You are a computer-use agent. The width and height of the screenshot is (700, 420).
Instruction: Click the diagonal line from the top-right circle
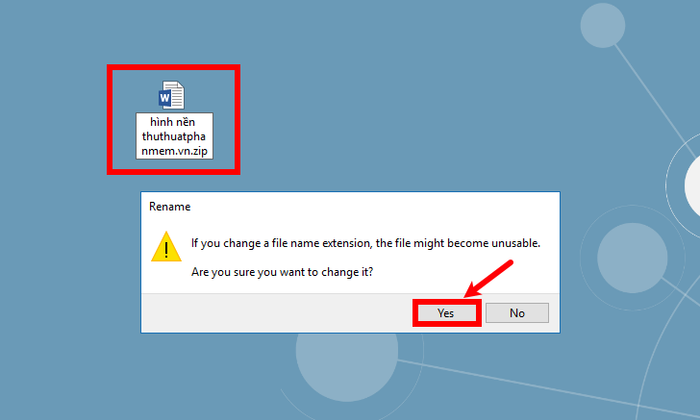point(655,100)
